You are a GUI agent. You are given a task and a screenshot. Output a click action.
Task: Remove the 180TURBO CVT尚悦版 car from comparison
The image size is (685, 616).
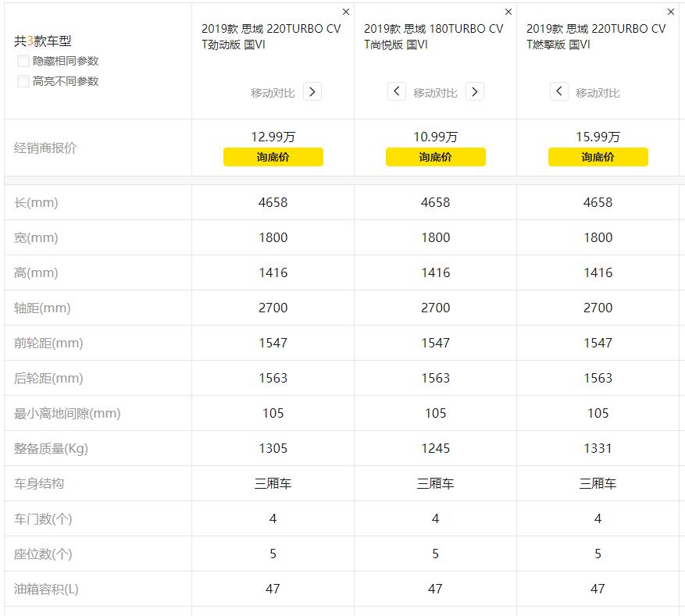tap(508, 12)
